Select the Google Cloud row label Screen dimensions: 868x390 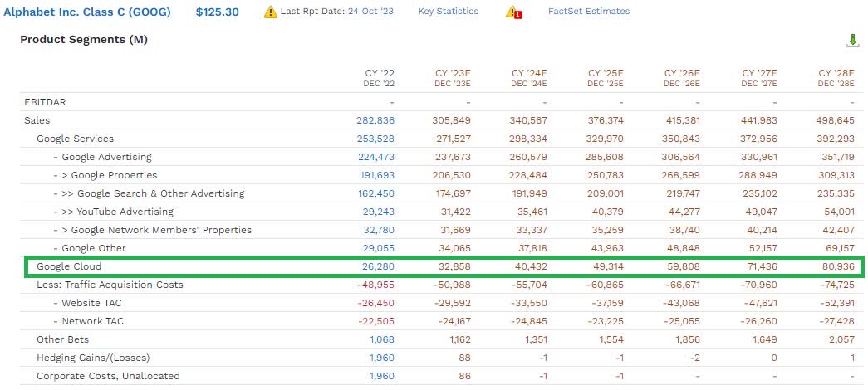coord(69,266)
